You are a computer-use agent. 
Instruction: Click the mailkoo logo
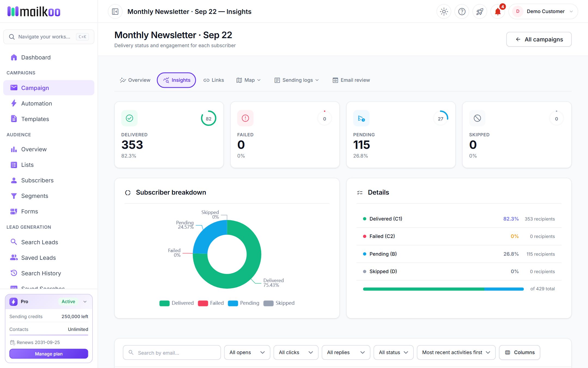(34, 11)
